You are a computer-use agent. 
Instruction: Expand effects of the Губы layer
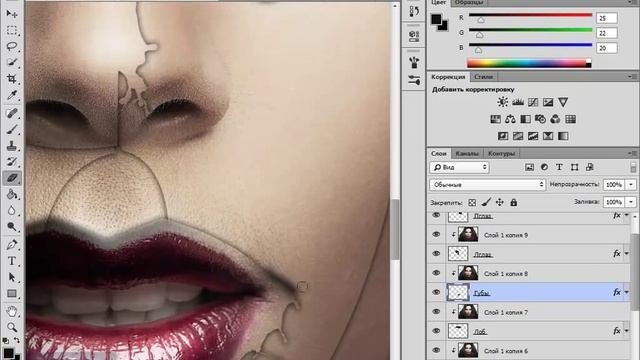click(x=627, y=292)
